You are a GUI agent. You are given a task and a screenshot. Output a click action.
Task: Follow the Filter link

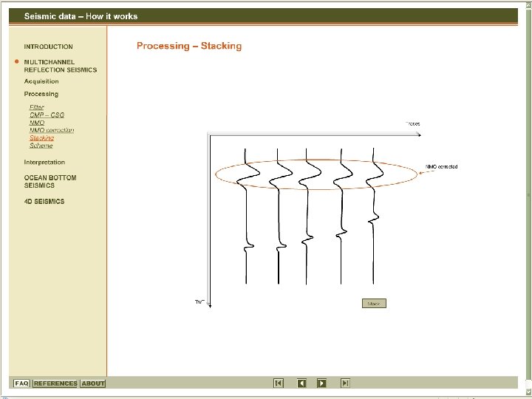(x=37, y=107)
